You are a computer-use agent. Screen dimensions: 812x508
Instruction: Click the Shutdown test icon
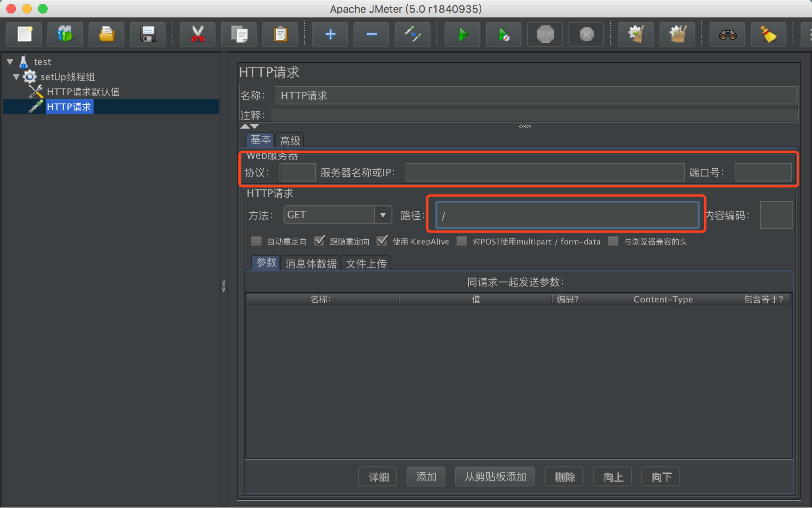(x=586, y=34)
